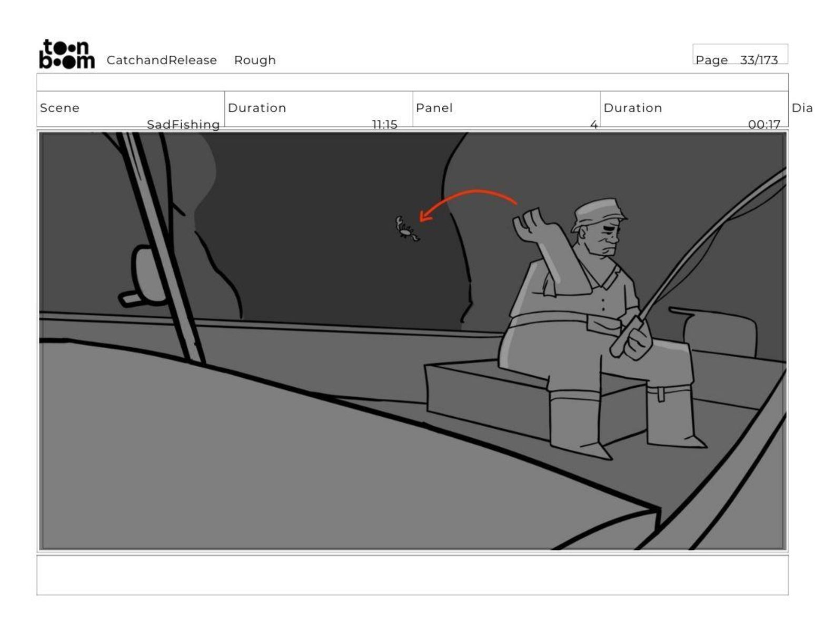Click the Toon Boom logo
Viewport: 834px width, 644px height.
tap(67, 54)
